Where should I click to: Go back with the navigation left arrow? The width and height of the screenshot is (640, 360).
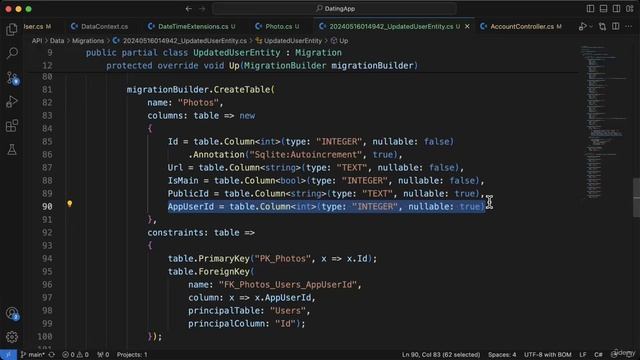pos(188,9)
